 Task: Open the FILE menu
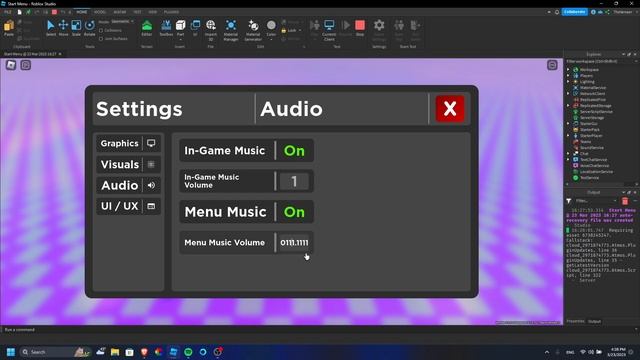[8, 12]
